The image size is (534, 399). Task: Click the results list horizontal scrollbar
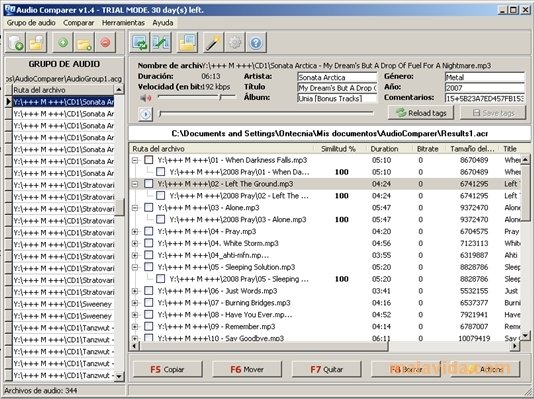pyautogui.click(x=263, y=346)
